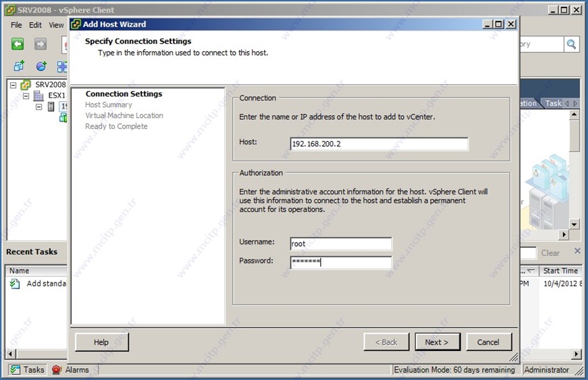Click the Cancel button in the wizard
The width and height of the screenshot is (588, 380).
click(489, 342)
